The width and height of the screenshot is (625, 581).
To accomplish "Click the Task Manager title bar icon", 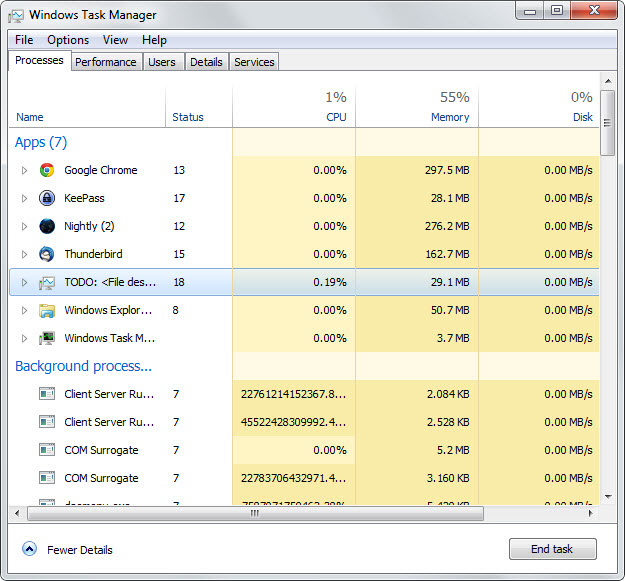I will coord(16,16).
